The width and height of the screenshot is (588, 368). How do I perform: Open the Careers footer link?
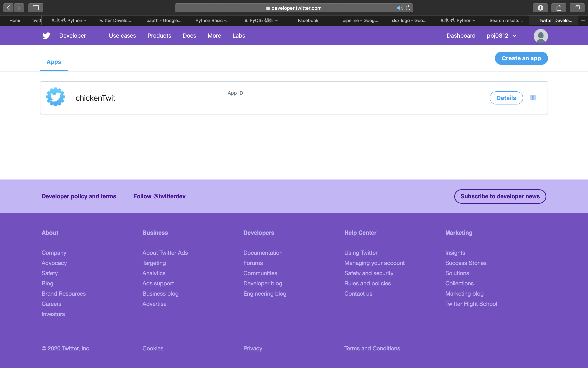coord(51,304)
